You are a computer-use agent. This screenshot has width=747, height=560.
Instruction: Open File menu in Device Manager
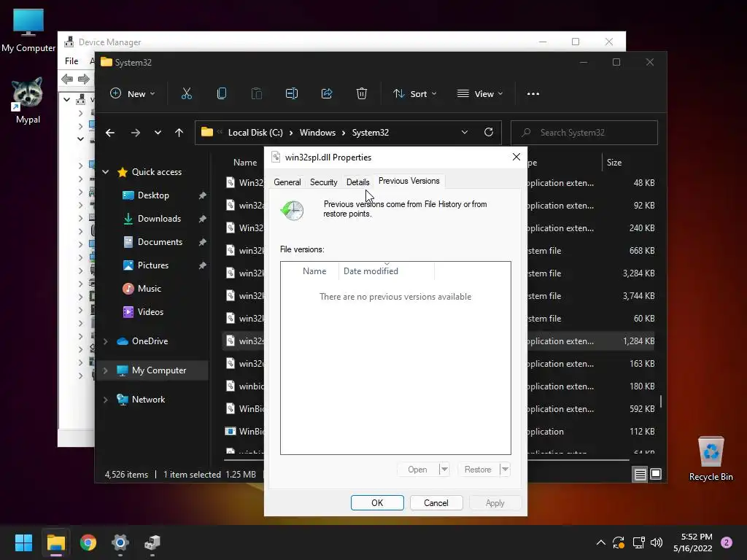tap(71, 61)
